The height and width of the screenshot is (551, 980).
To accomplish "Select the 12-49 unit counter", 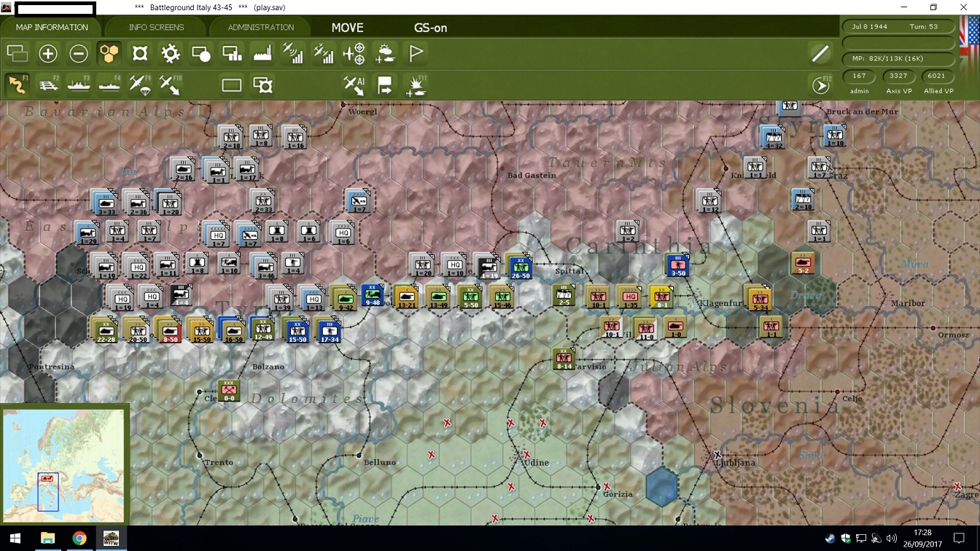I will tap(263, 329).
